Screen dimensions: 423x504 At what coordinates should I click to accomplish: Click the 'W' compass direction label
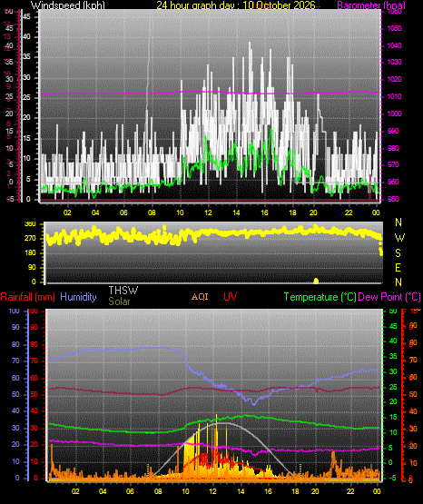click(399, 238)
